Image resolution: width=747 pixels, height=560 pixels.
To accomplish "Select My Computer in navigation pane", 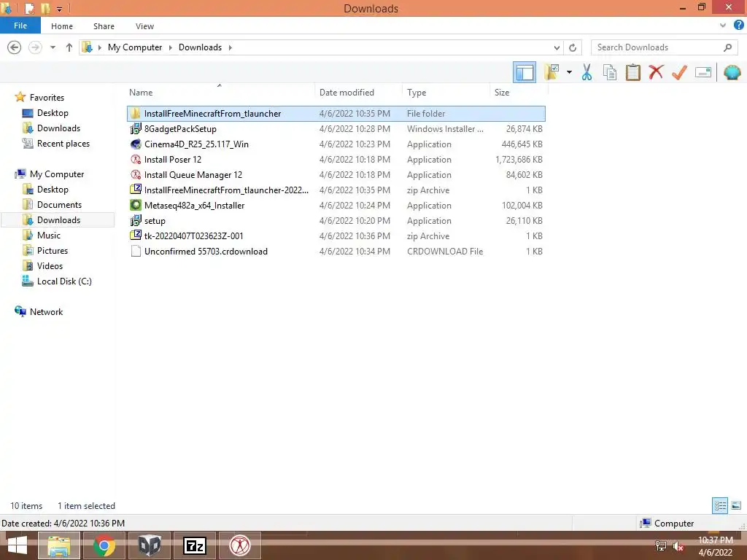I will click(x=57, y=174).
